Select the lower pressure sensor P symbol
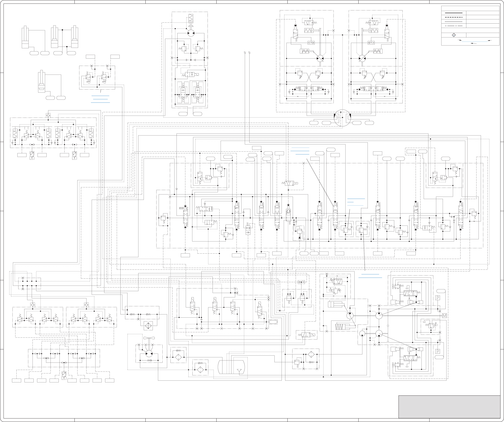 [x=438, y=351]
